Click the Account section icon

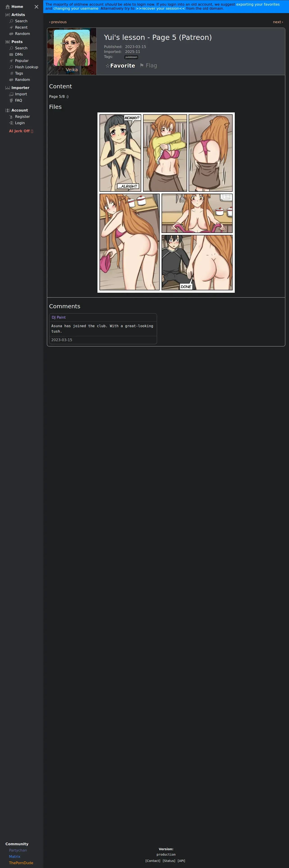(8, 110)
